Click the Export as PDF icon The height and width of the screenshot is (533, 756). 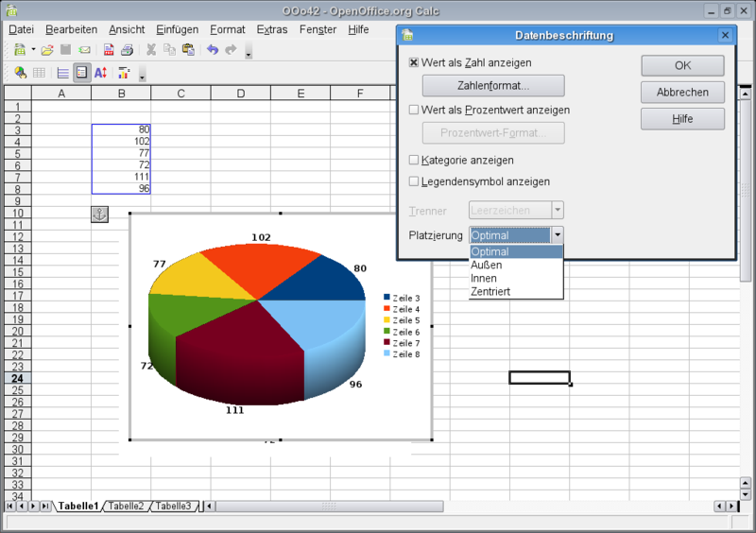pyautogui.click(x=109, y=49)
